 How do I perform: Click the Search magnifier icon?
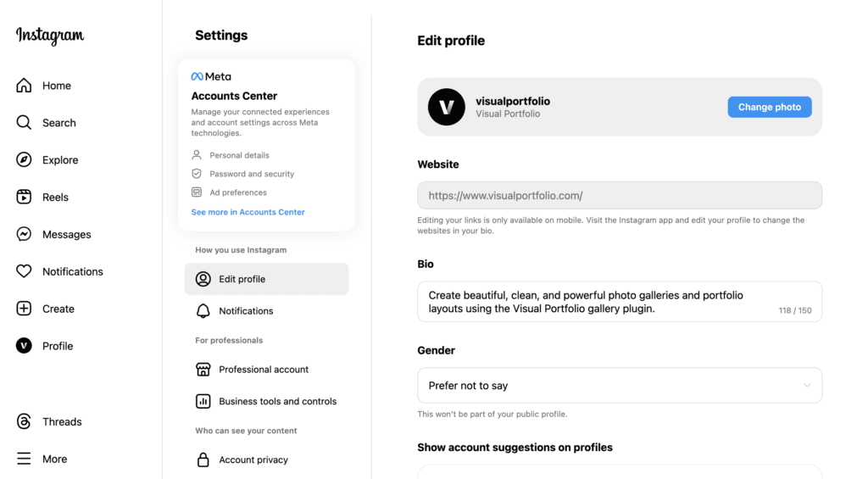(x=24, y=122)
